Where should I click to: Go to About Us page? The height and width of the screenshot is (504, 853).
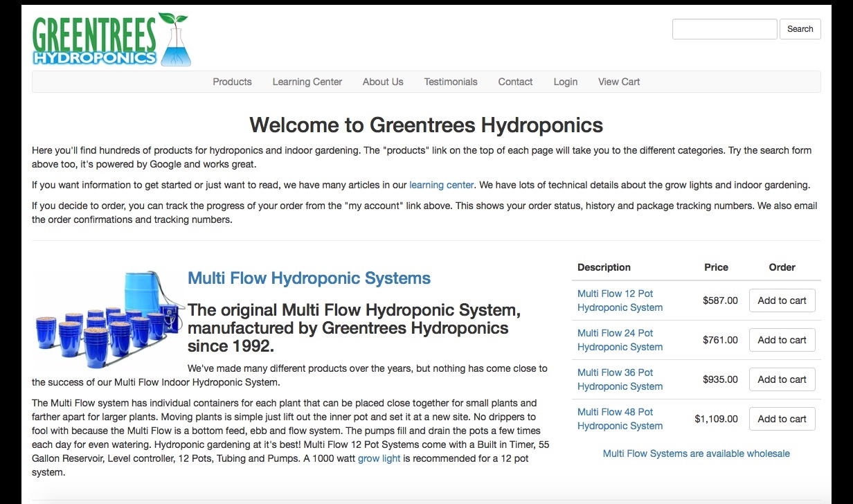click(383, 82)
